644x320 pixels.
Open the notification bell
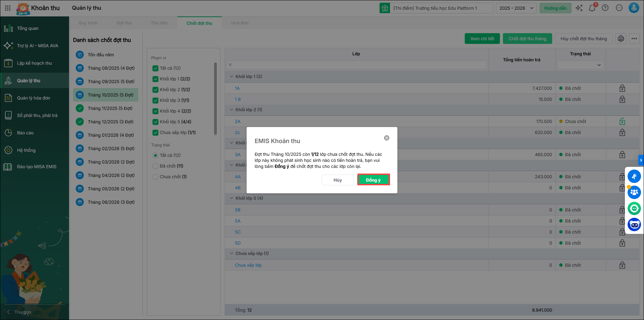point(592,8)
